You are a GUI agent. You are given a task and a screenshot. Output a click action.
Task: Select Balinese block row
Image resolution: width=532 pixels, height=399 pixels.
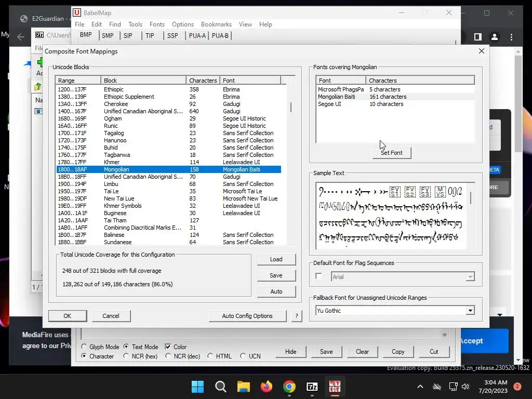[x=169, y=235]
